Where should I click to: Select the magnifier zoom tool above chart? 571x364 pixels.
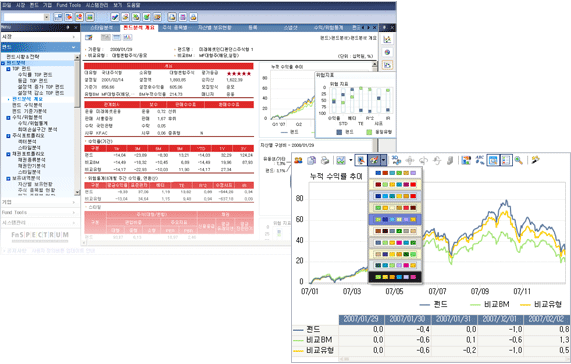point(519,160)
